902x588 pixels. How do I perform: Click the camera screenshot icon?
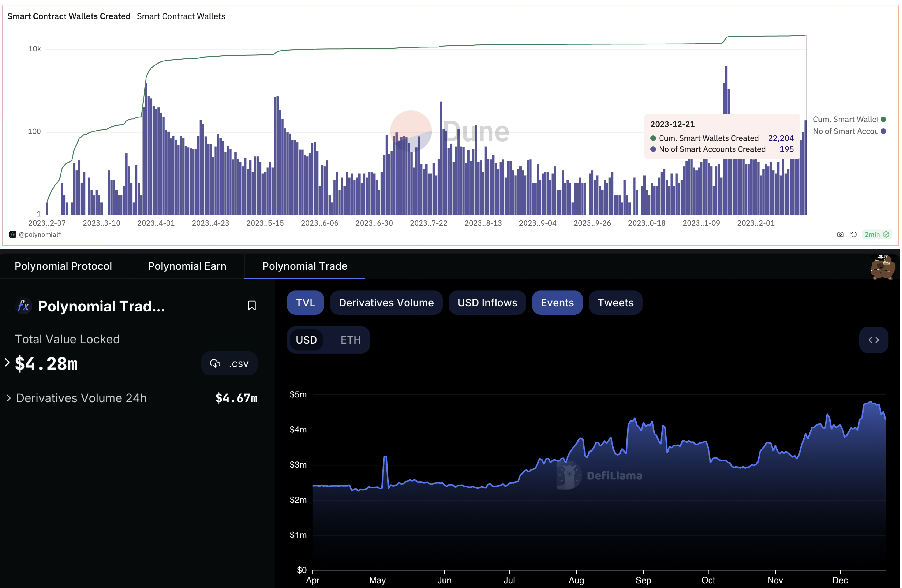[x=840, y=234]
